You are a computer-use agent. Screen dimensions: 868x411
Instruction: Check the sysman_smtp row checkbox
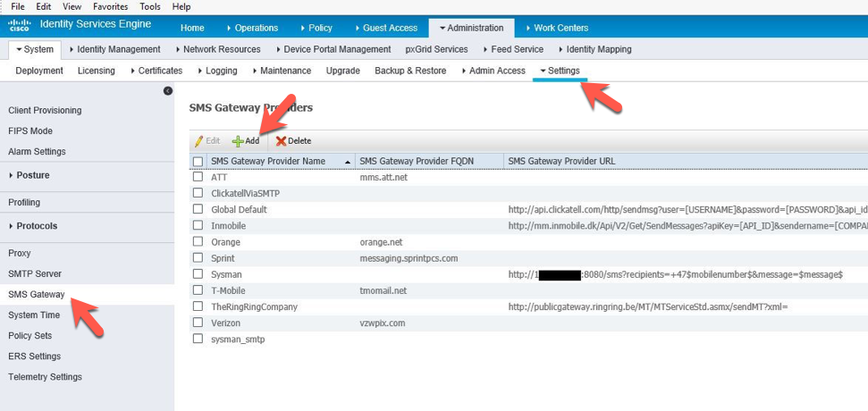198,340
